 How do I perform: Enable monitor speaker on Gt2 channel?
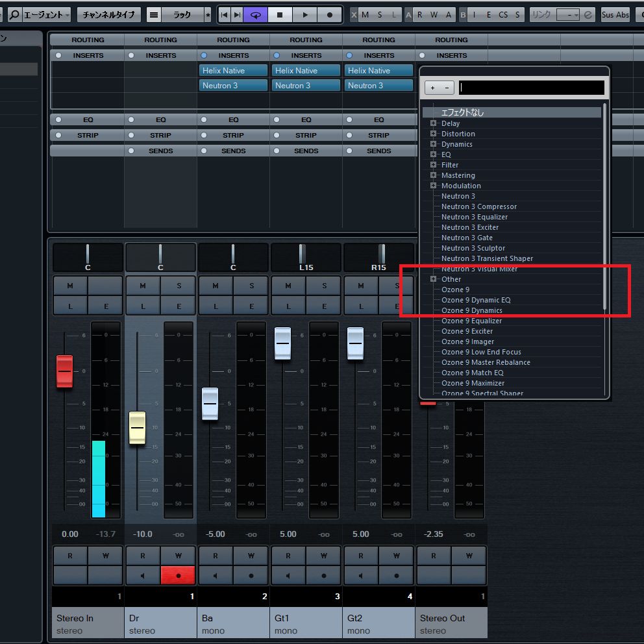pyautogui.click(x=360, y=575)
